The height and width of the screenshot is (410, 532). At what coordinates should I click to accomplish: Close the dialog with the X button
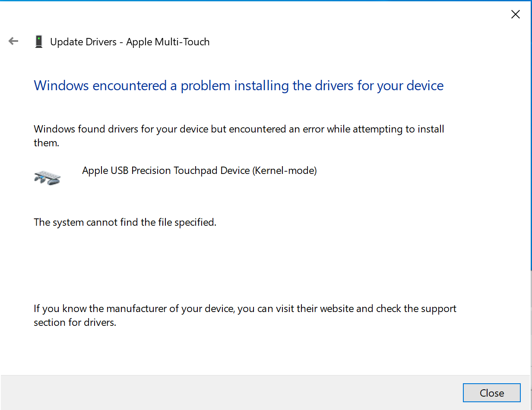pos(515,14)
